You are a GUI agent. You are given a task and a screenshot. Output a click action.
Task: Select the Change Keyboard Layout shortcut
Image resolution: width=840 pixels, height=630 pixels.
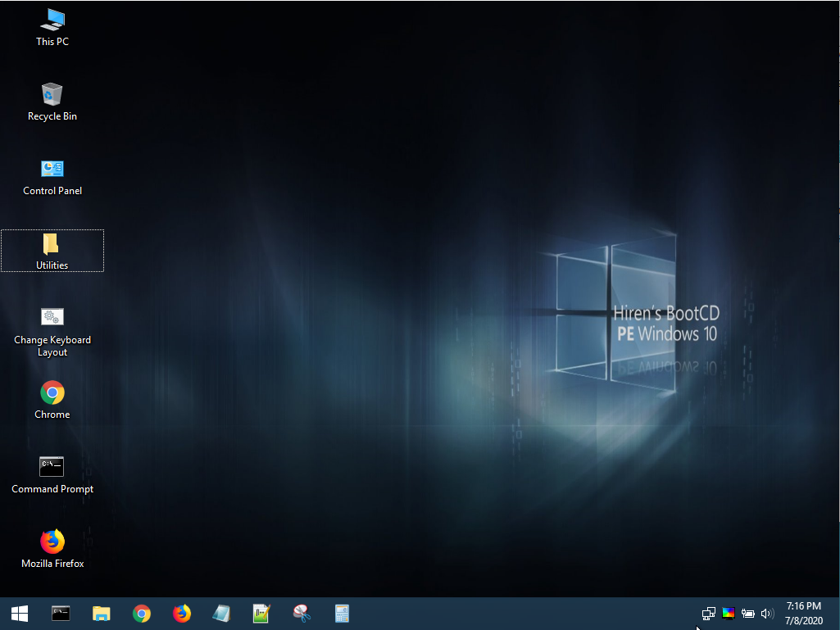point(52,332)
